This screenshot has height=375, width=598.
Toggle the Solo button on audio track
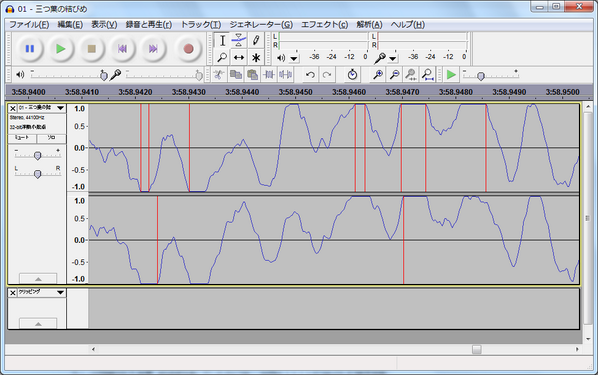(51, 138)
